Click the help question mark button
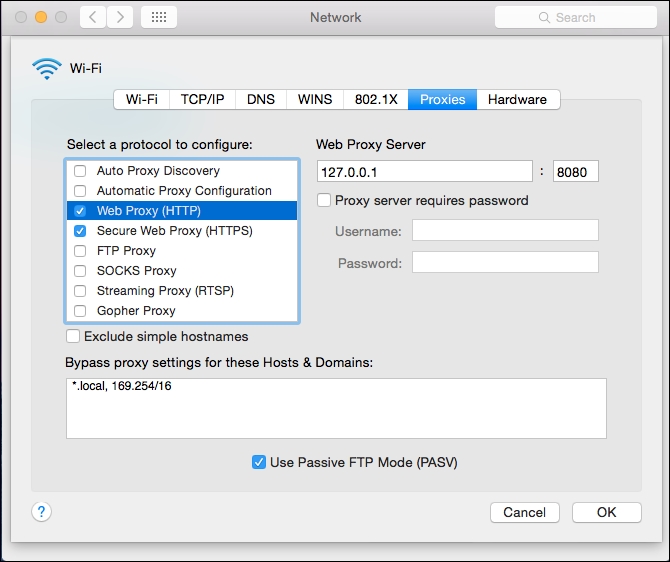Viewport: 670px width, 562px height. (x=41, y=512)
